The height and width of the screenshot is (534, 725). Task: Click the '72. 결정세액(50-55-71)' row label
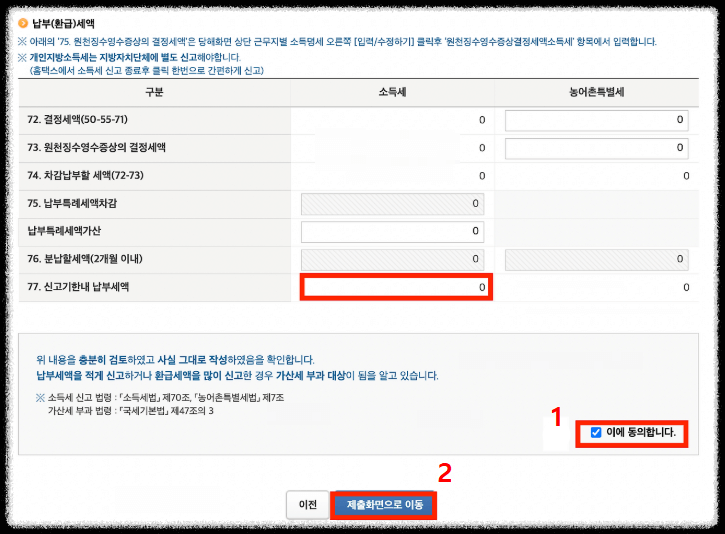[77, 119]
